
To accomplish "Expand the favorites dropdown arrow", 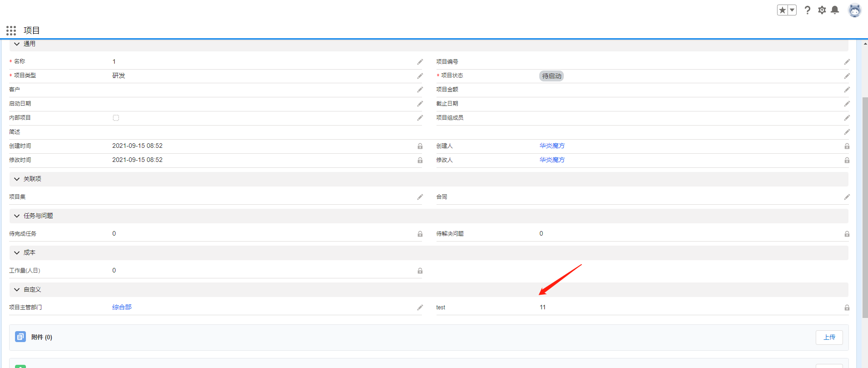I will click(x=792, y=10).
